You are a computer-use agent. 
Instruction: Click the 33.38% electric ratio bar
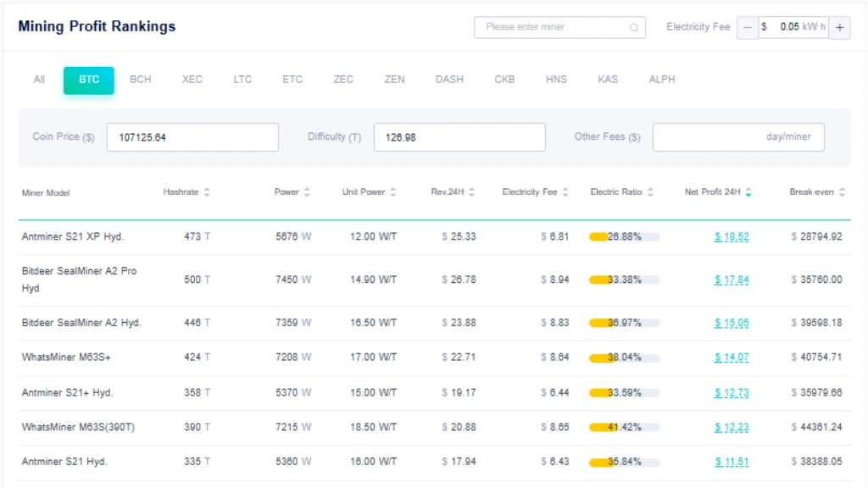coord(624,280)
